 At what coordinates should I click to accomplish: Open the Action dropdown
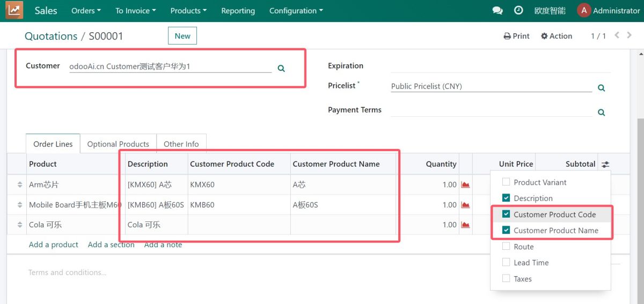click(556, 36)
